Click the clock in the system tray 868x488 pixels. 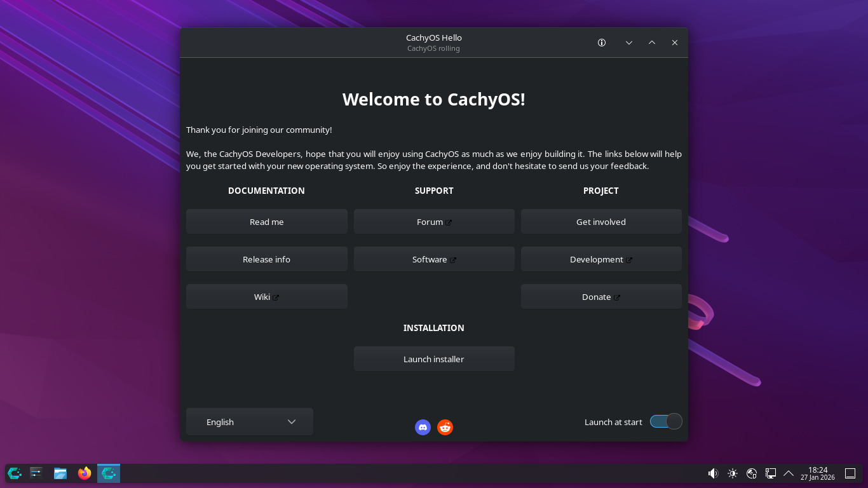point(817,473)
